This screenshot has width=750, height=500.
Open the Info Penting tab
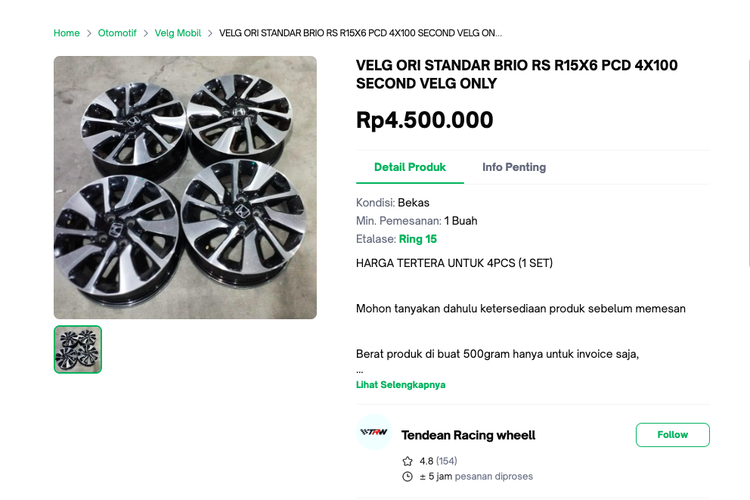[514, 167]
